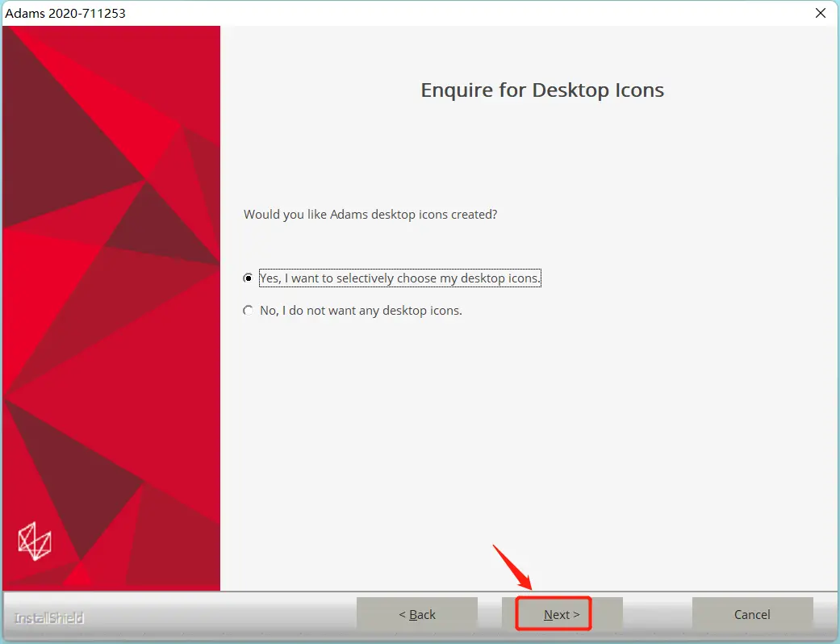
Task: Go back with the Back button
Action: pyautogui.click(x=417, y=614)
